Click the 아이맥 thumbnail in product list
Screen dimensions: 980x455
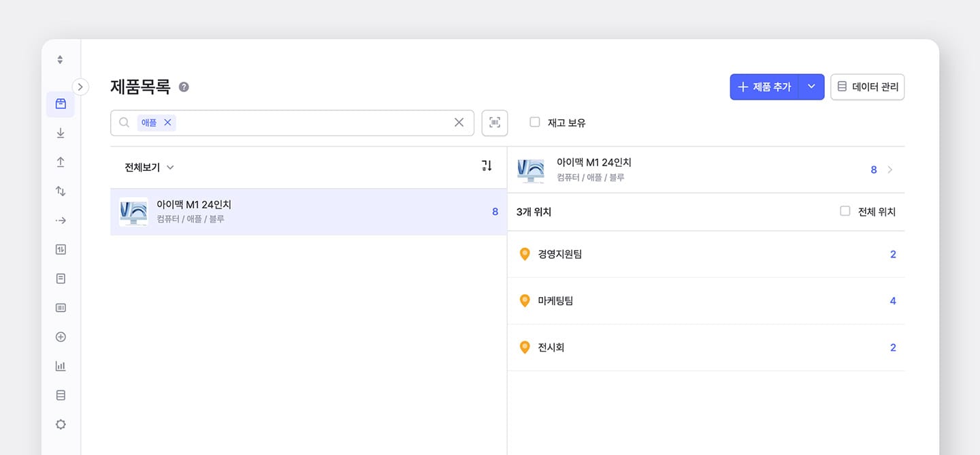(x=133, y=212)
